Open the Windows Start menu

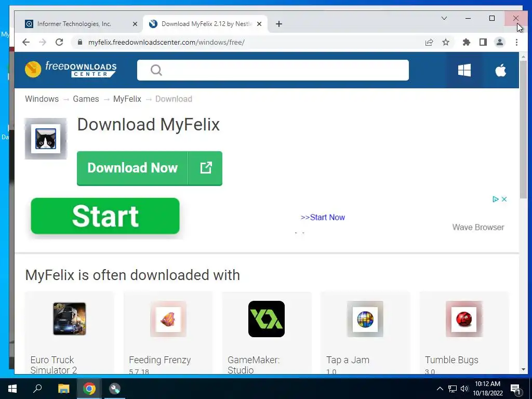coord(12,389)
